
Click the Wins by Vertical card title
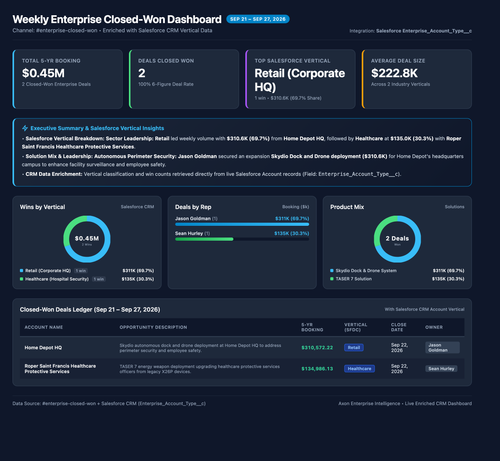coord(42,207)
